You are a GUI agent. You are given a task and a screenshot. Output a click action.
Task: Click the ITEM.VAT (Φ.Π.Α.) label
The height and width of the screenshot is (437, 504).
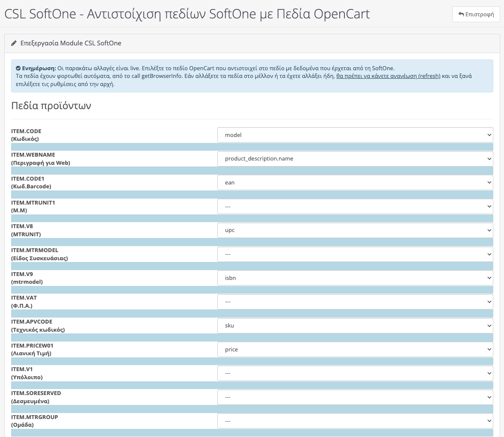[x=24, y=302]
